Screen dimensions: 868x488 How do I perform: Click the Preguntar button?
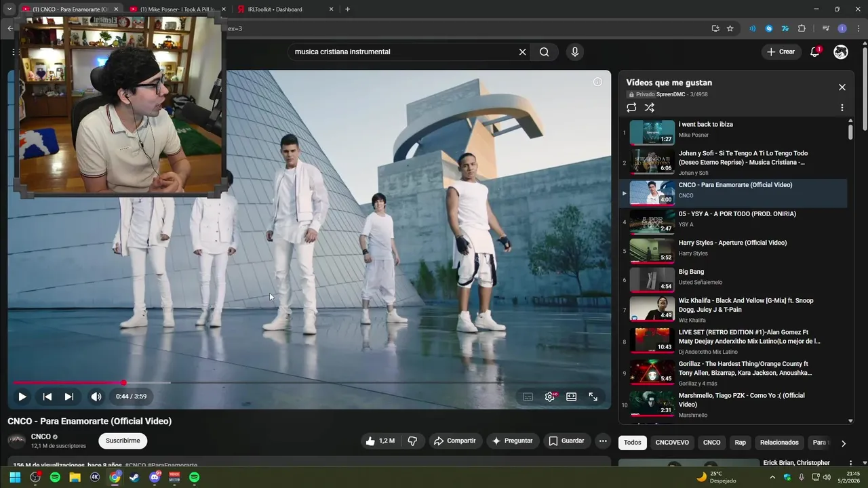(x=513, y=441)
